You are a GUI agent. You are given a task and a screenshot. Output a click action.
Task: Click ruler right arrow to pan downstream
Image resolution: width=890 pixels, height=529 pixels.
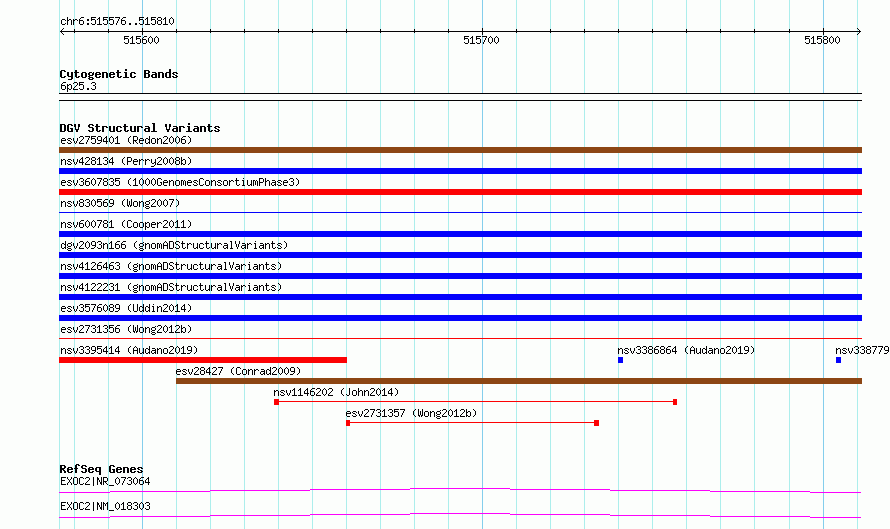click(x=859, y=32)
